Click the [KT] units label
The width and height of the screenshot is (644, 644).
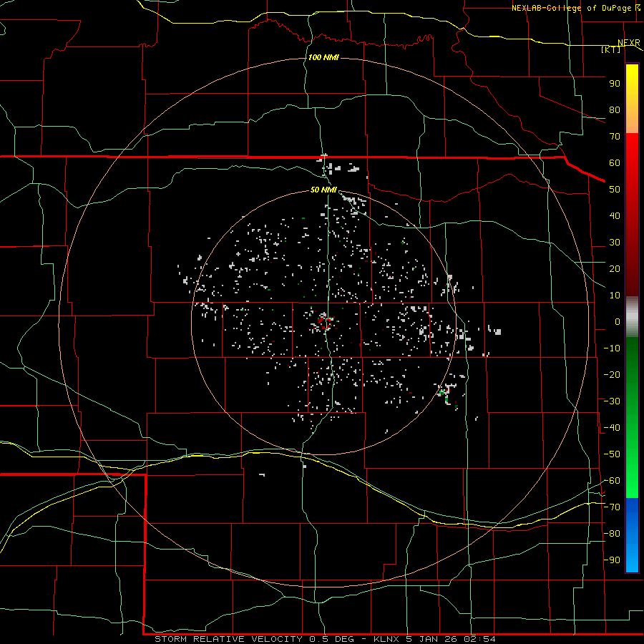[x=611, y=49]
